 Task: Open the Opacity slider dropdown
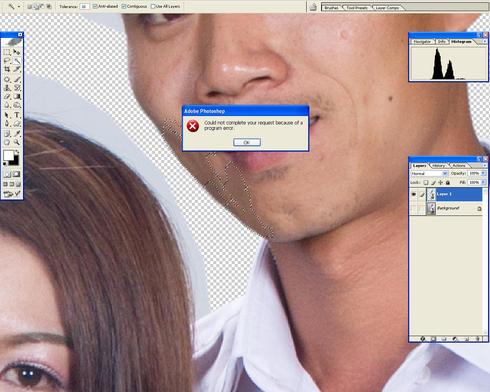click(x=483, y=173)
